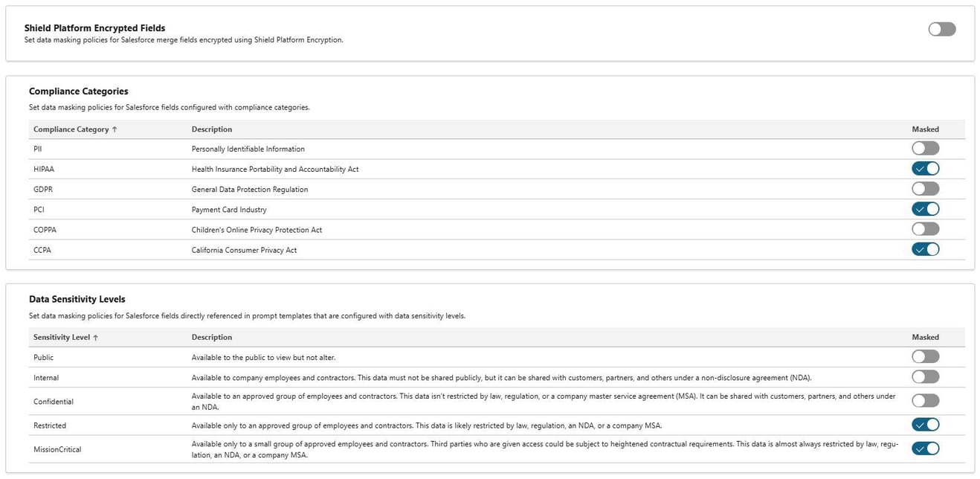Image resolution: width=980 pixels, height=479 pixels.
Task: Enable masking for Internal sensitivity level
Action: [925, 376]
